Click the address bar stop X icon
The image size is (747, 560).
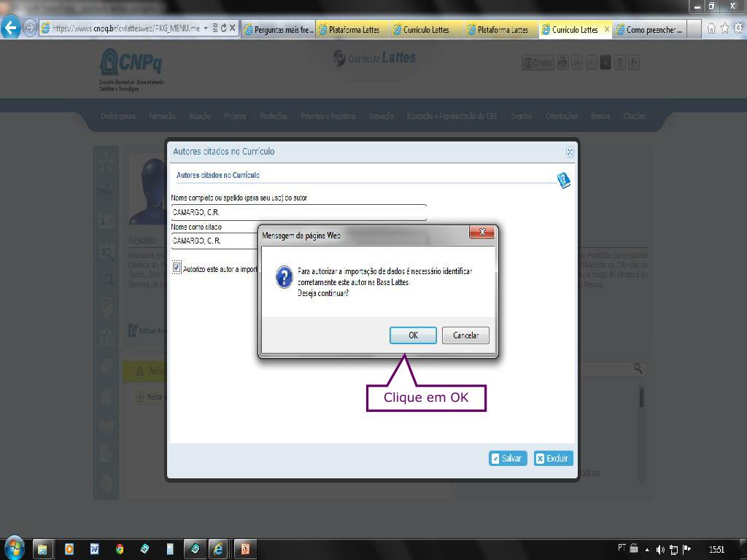(x=233, y=28)
